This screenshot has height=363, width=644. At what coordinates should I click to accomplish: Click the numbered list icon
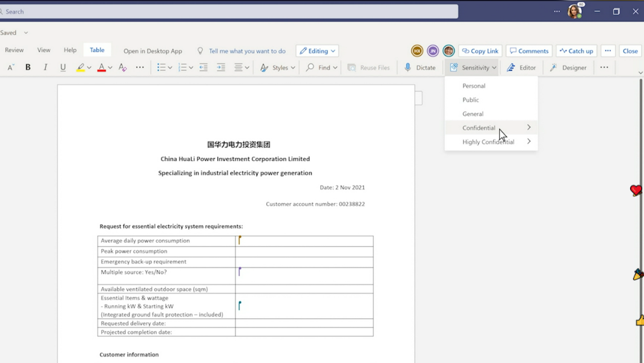click(182, 68)
